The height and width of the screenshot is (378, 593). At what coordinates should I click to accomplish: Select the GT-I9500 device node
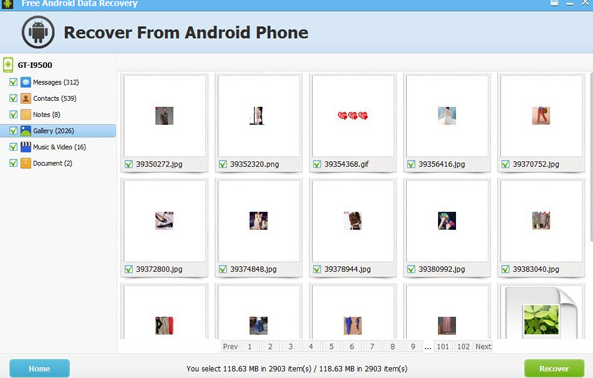pos(35,65)
